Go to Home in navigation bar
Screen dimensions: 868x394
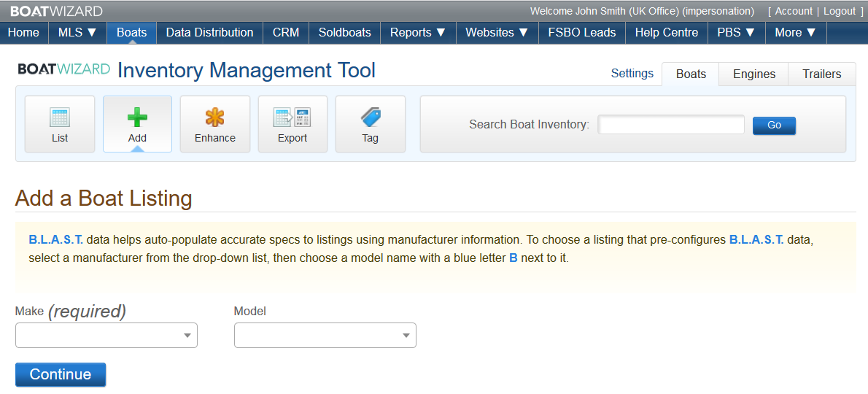[x=24, y=33]
